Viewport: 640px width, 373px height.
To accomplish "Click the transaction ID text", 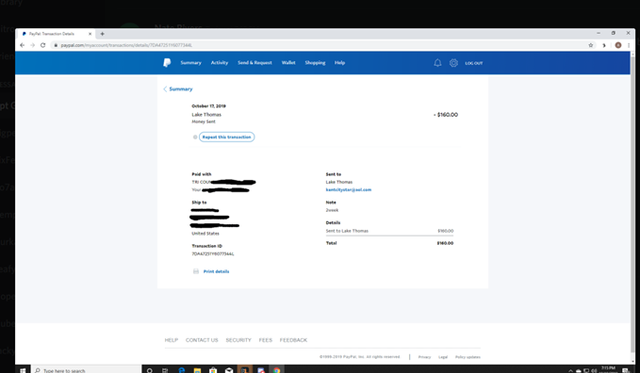I will tap(213, 254).
